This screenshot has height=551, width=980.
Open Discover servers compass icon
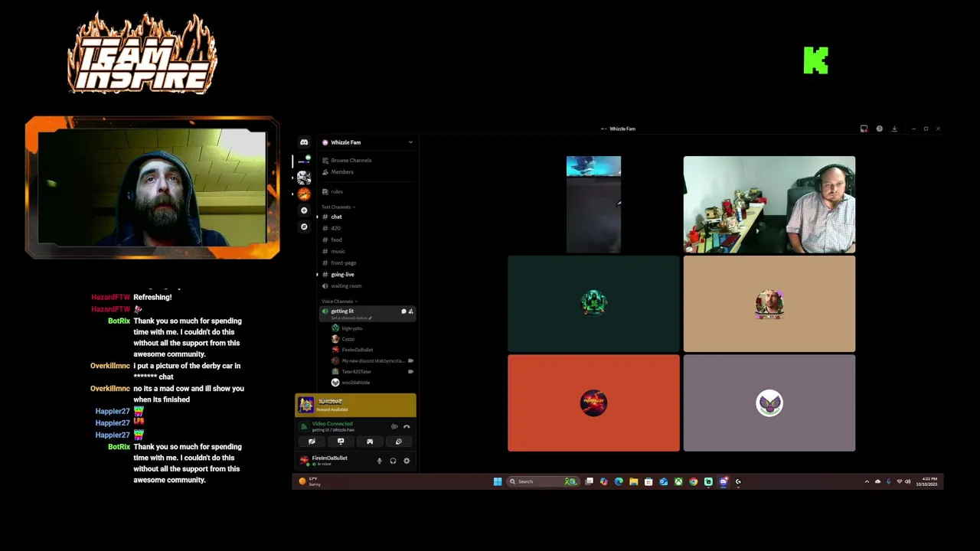point(304,227)
